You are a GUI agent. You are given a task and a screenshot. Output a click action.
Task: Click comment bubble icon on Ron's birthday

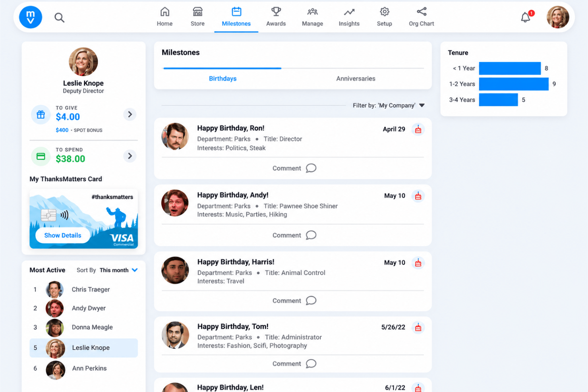coord(311,168)
